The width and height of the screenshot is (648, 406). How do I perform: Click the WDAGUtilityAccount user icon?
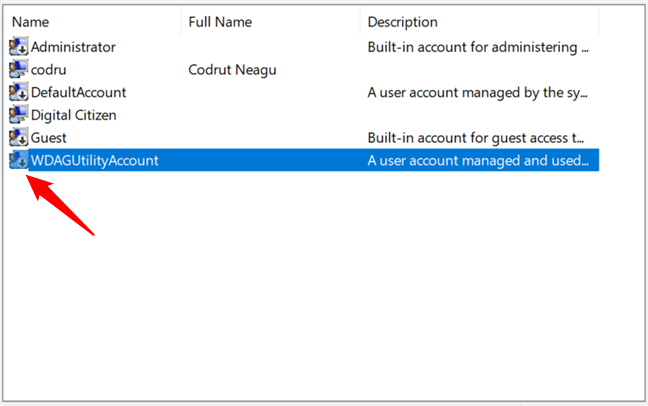(18, 160)
